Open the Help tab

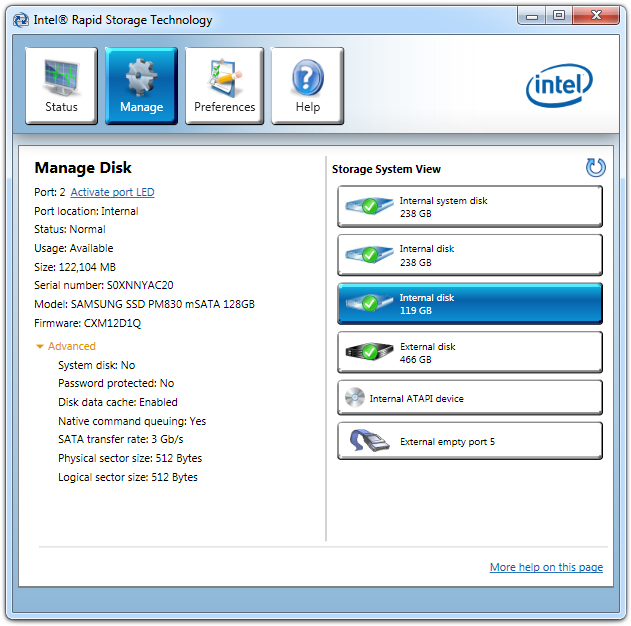307,86
